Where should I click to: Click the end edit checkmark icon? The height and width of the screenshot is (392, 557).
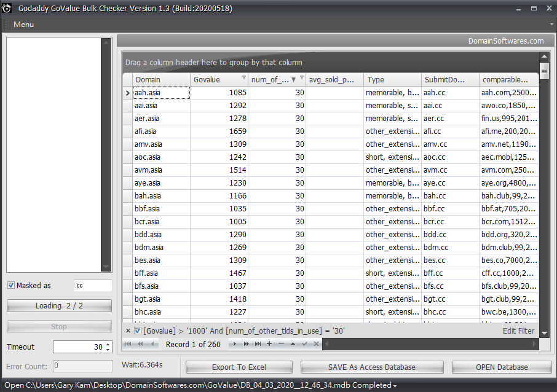click(x=304, y=343)
